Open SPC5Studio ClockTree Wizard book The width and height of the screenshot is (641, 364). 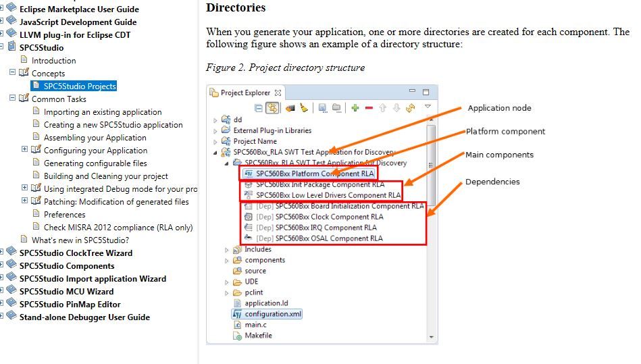point(76,253)
